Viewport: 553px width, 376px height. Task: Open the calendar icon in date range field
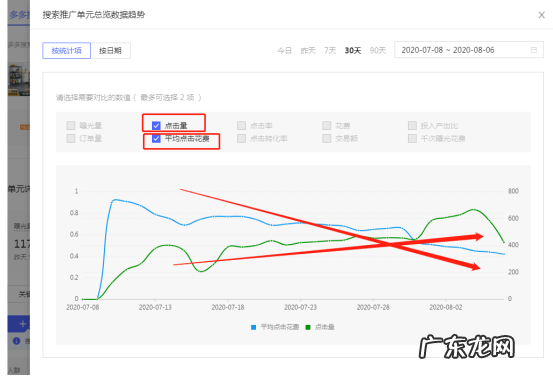tap(534, 50)
